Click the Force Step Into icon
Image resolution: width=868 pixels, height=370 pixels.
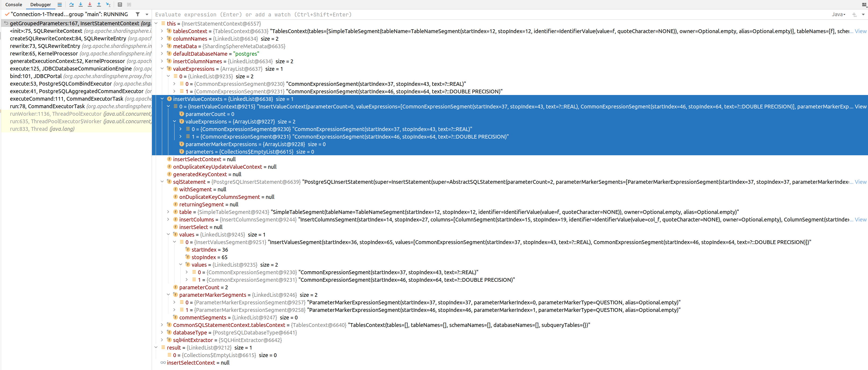(x=90, y=4)
